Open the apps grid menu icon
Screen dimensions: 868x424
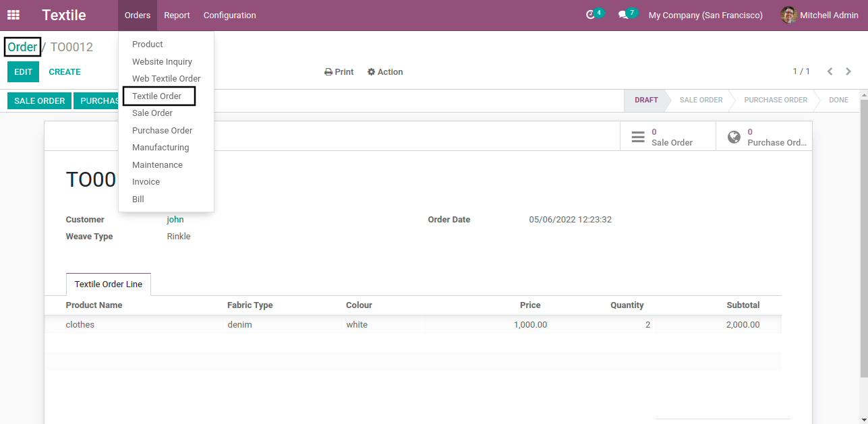13,15
